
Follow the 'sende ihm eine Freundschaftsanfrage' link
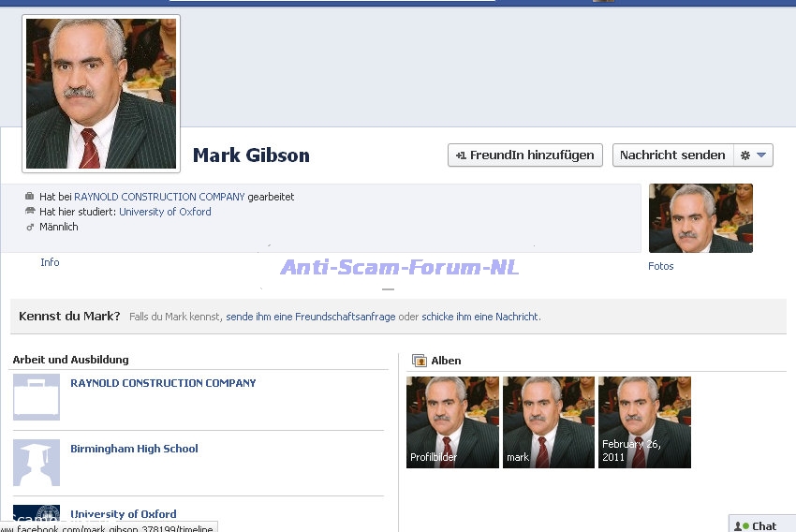click(310, 317)
